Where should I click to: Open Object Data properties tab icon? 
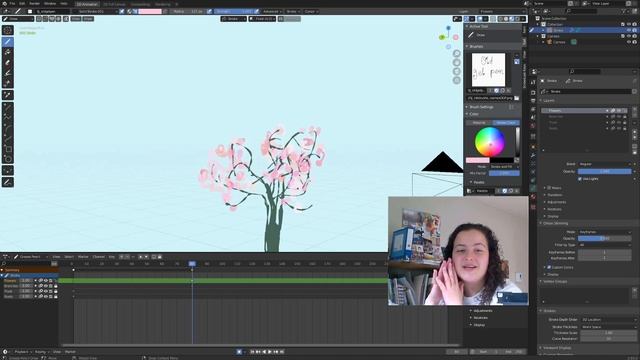coord(533,188)
